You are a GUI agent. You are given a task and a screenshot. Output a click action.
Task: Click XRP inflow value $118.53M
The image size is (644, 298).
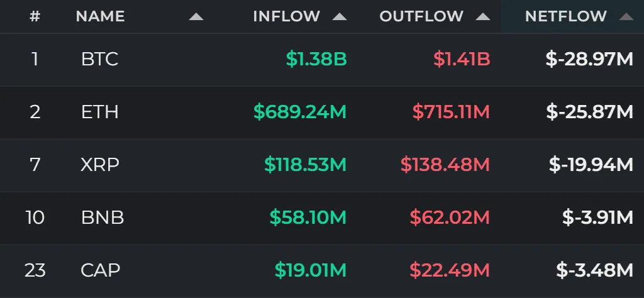click(306, 165)
